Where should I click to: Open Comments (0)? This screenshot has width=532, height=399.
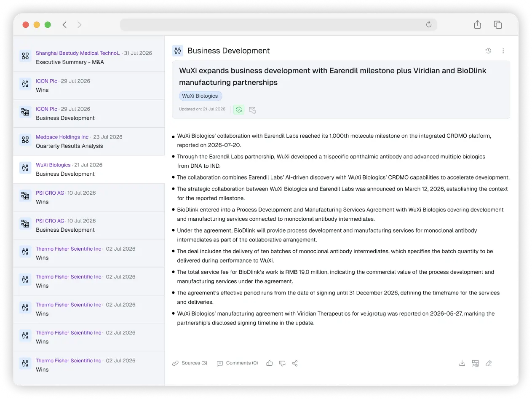pos(237,363)
